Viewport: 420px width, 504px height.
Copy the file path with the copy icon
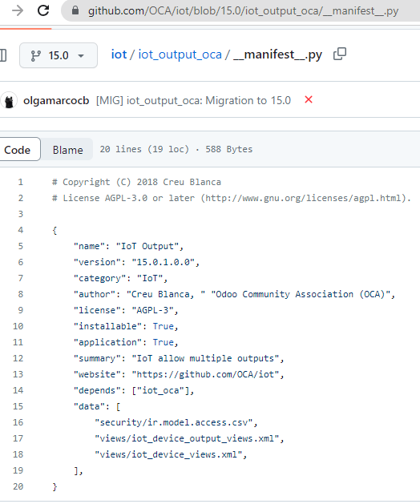[340, 54]
